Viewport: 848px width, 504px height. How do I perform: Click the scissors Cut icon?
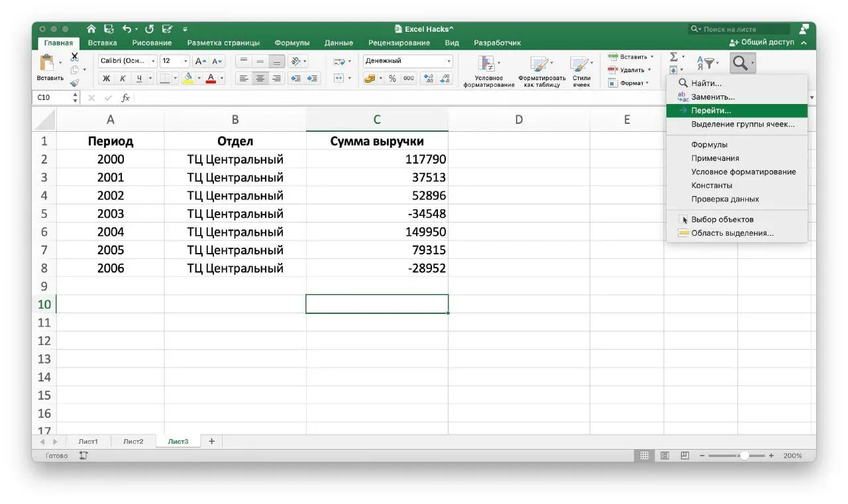click(75, 57)
